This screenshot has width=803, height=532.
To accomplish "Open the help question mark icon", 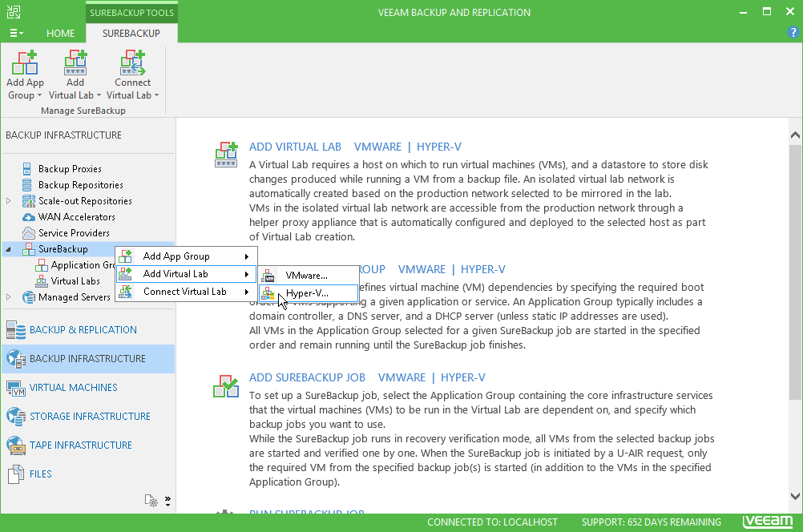I will pyautogui.click(x=793, y=33).
